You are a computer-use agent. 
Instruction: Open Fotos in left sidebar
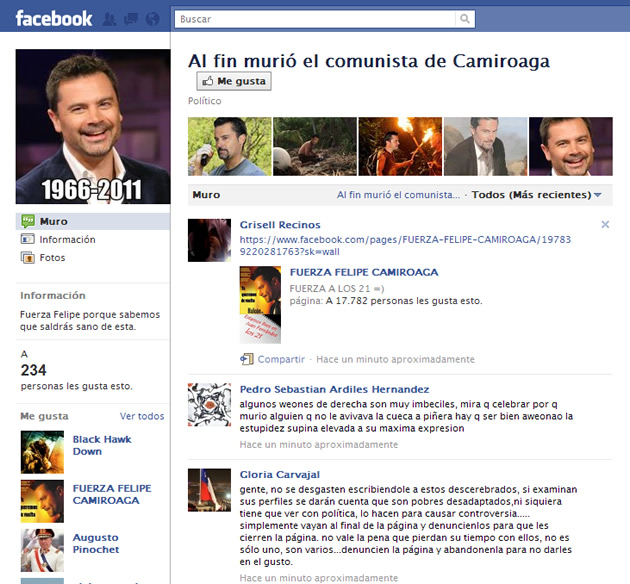tap(54, 258)
